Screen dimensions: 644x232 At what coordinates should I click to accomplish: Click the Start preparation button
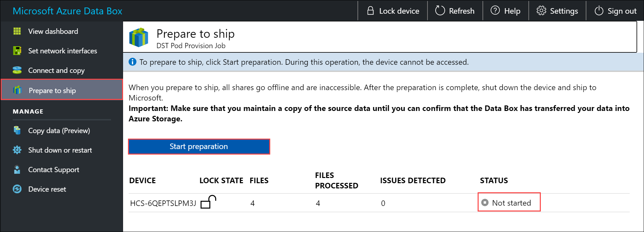pos(199,146)
